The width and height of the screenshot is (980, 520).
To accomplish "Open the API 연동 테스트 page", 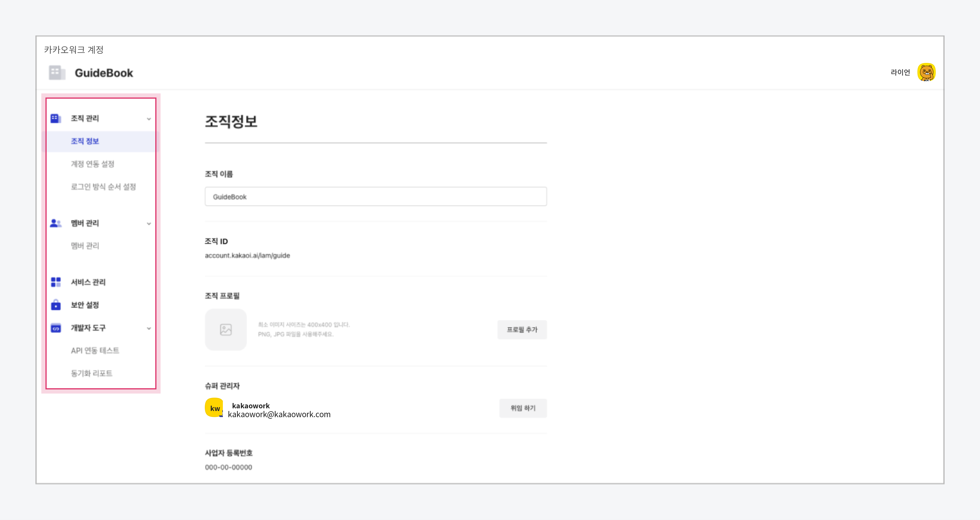I will click(x=95, y=351).
